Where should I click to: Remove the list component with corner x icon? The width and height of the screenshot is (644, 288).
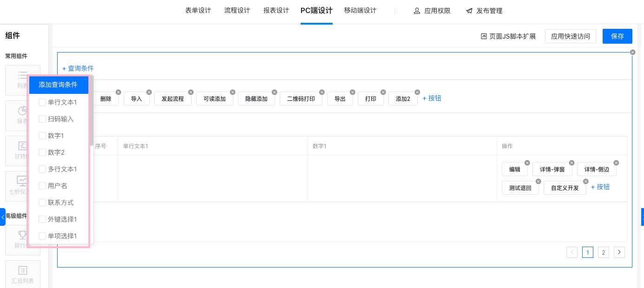(632, 52)
